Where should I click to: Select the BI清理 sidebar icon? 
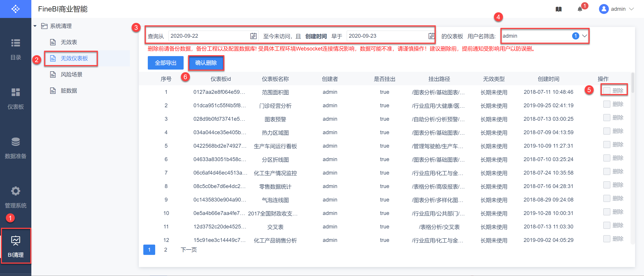pyautogui.click(x=15, y=241)
